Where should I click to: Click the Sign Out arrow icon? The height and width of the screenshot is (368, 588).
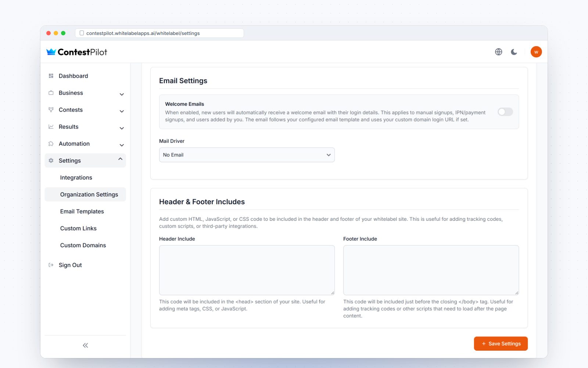[x=51, y=265]
